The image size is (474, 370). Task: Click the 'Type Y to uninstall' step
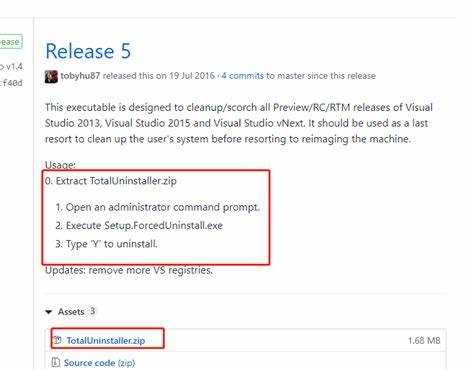(x=111, y=244)
